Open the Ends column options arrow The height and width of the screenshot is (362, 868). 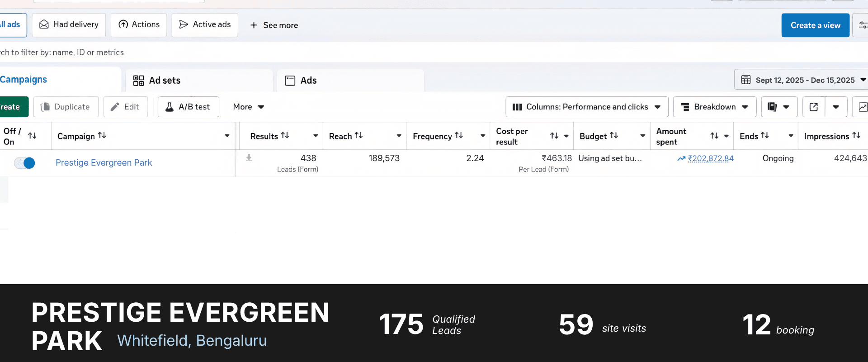click(791, 136)
